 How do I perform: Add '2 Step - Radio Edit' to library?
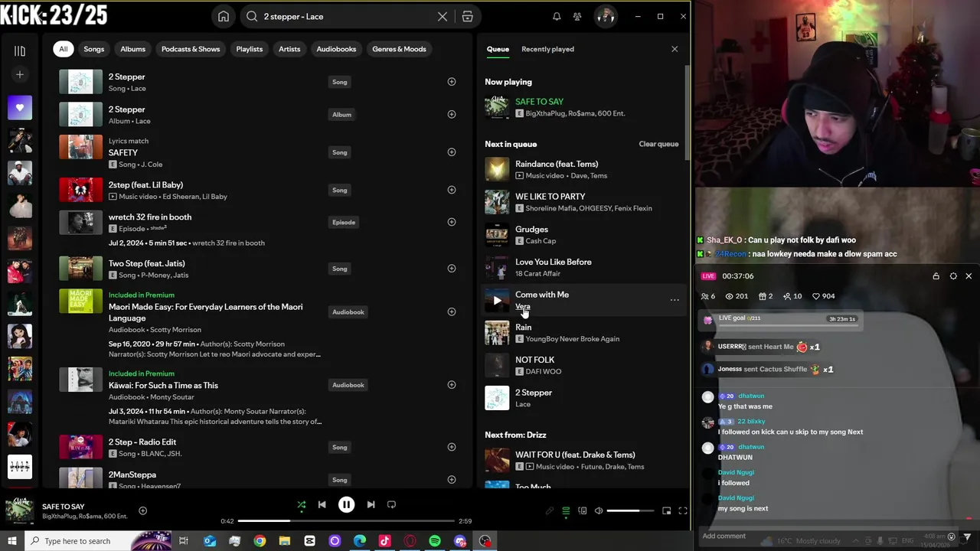(x=452, y=447)
